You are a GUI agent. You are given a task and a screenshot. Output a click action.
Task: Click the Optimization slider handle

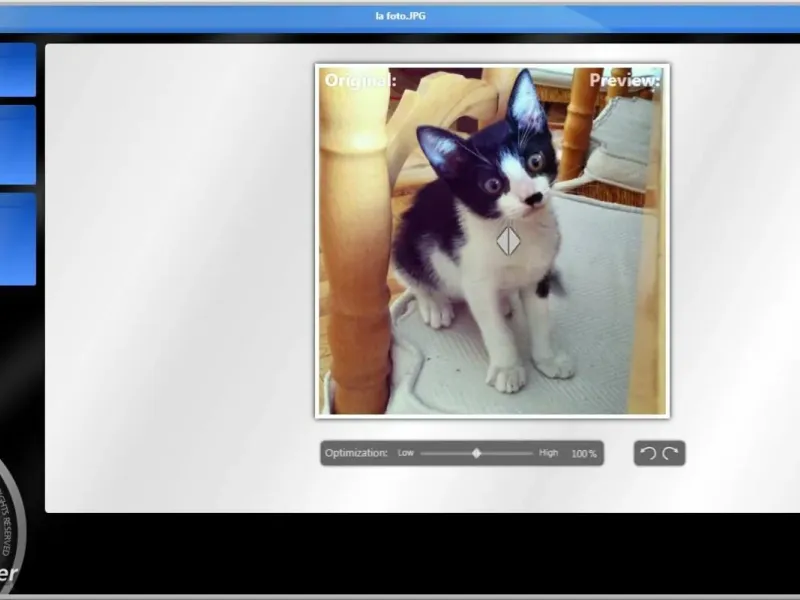pos(477,453)
